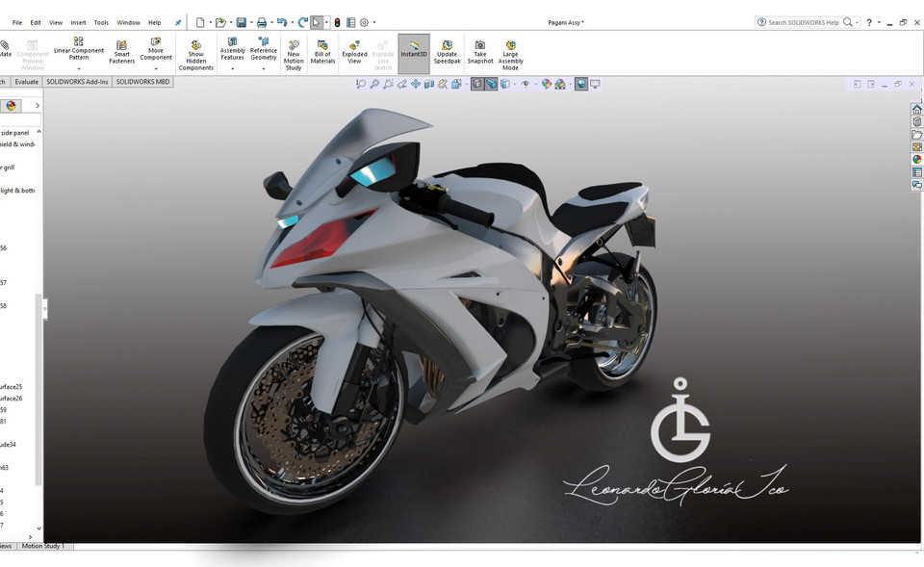
Task: Activate the Zoom to Area tool
Action: 374,84
